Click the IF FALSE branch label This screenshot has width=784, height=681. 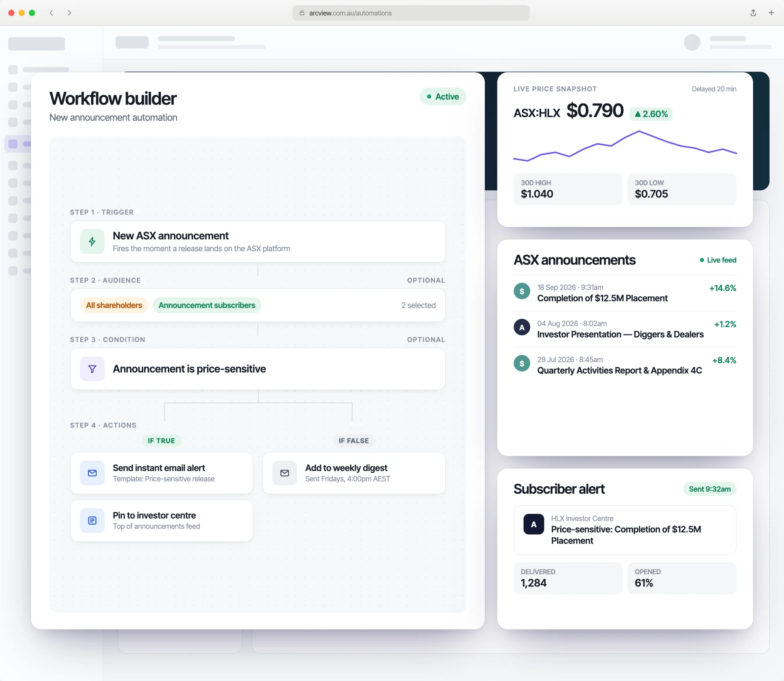click(x=354, y=441)
